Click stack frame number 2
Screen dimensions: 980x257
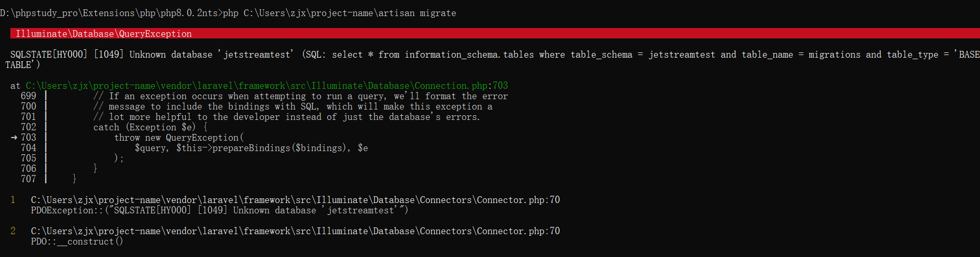[13, 231]
